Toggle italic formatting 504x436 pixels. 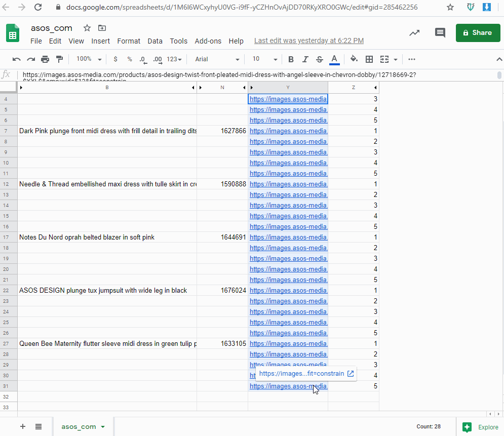click(305, 59)
